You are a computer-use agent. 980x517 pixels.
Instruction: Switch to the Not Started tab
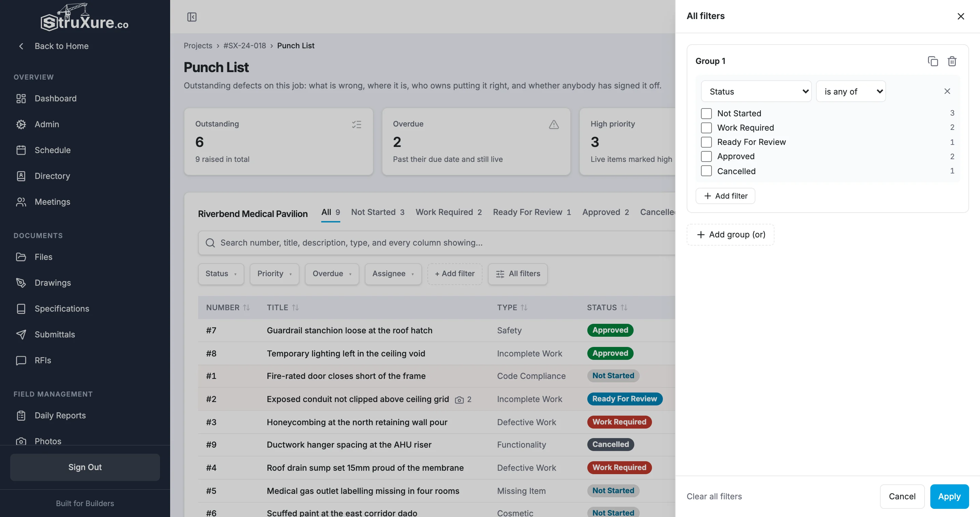point(377,212)
